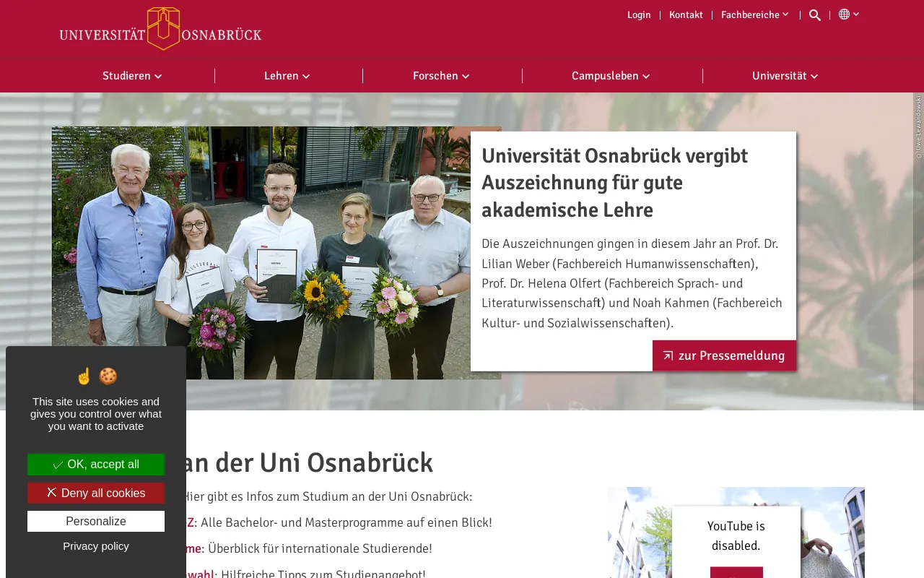924x578 pixels.
Task: Click the zur Pressemeldung button
Action: click(724, 355)
